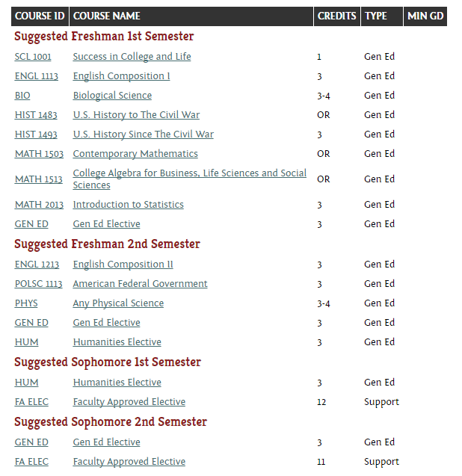Click the PHYS course ID link
This screenshot has height=476, width=462.
(26, 303)
